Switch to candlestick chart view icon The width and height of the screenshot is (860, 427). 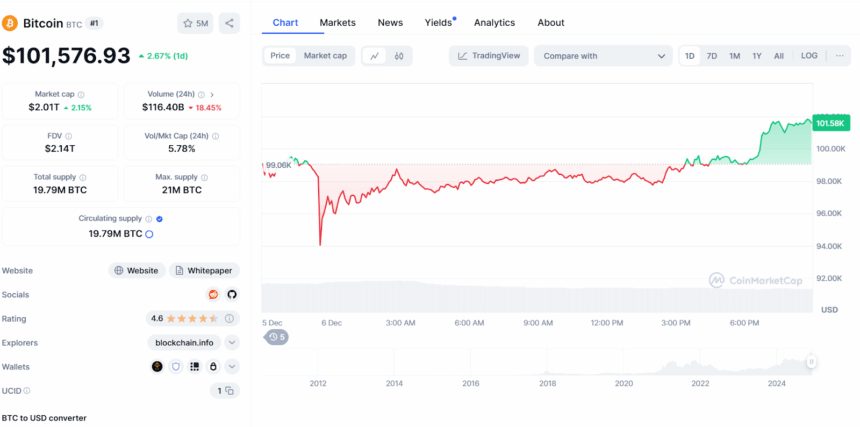click(x=398, y=56)
